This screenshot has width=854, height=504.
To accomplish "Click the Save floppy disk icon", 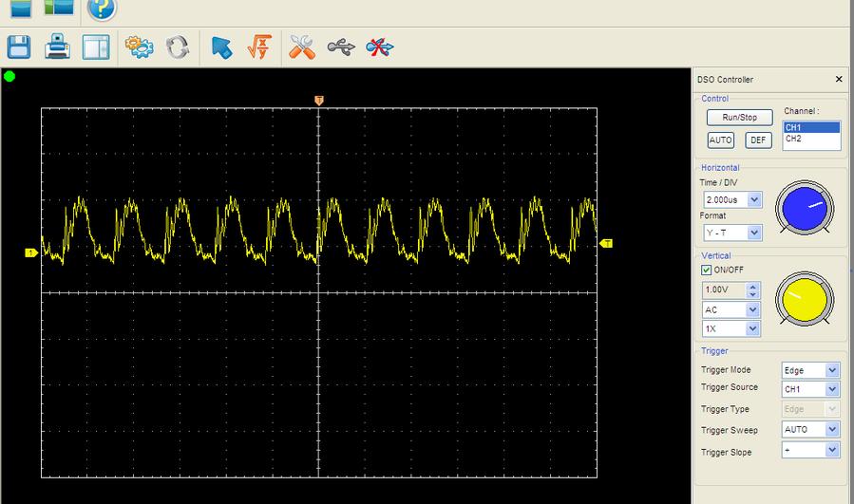I will (x=19, y=47).
